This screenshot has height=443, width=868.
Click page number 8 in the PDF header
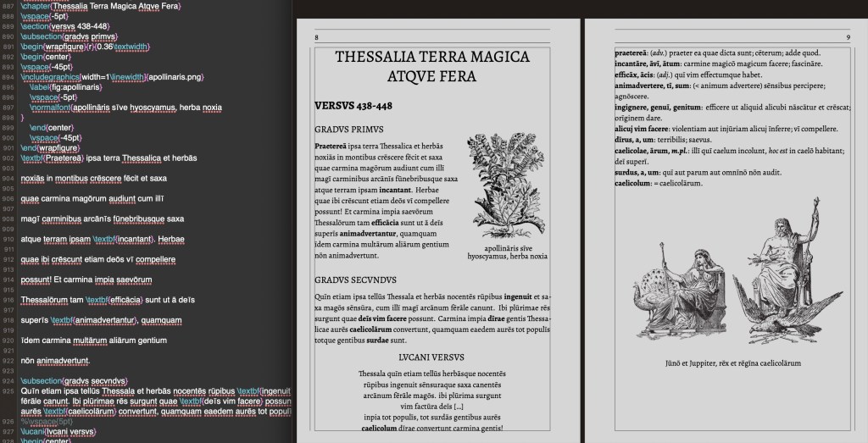[316, 38]
